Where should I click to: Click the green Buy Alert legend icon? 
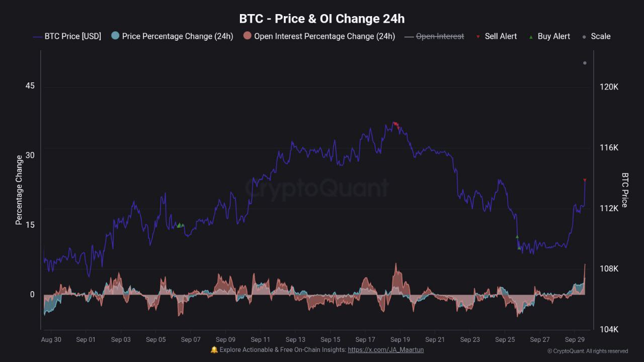point(531,37)
